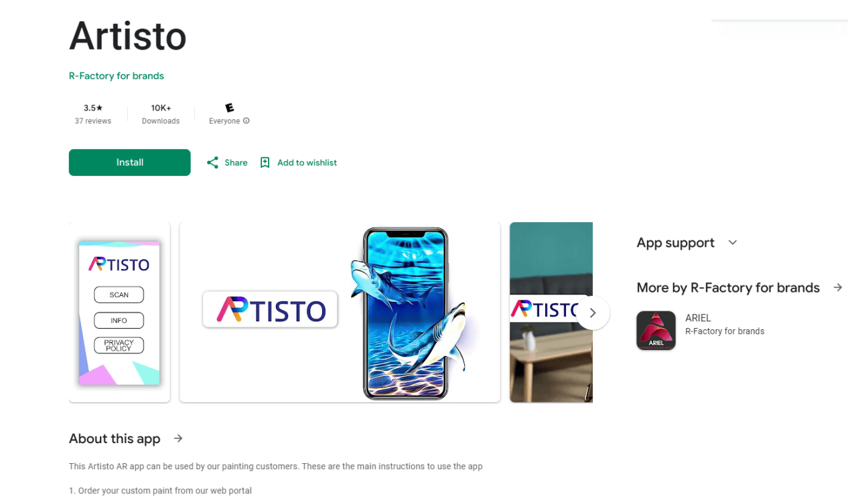Open the Artisto menu screen screenshot
Screen dimensions: 848x504
(119, 313)
